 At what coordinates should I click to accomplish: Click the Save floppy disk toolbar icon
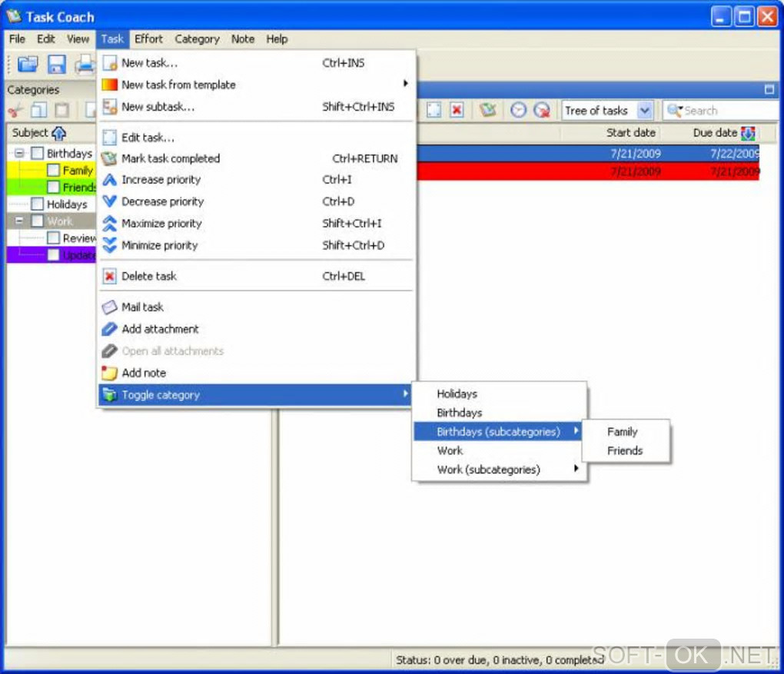57,65
